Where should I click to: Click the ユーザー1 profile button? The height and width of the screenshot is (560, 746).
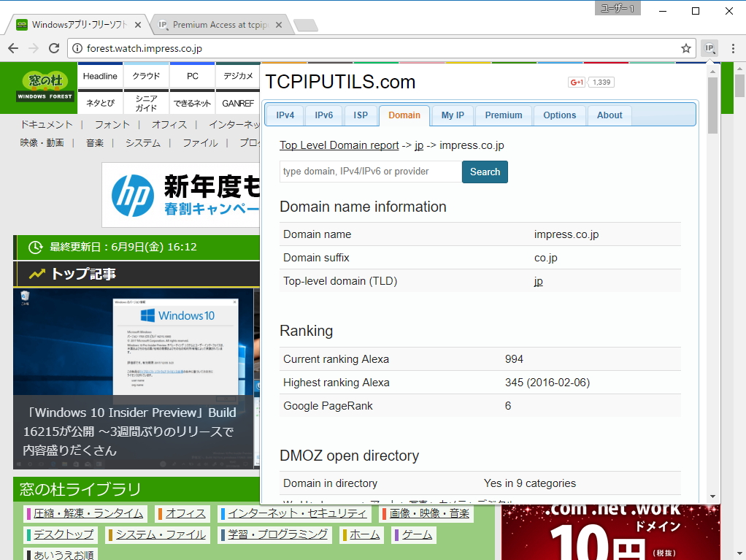click(x=618, y=8)
